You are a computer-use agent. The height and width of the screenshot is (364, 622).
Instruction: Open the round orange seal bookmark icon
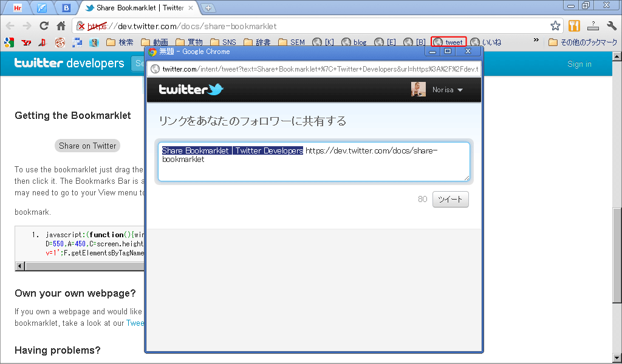[x=60, y=42]
